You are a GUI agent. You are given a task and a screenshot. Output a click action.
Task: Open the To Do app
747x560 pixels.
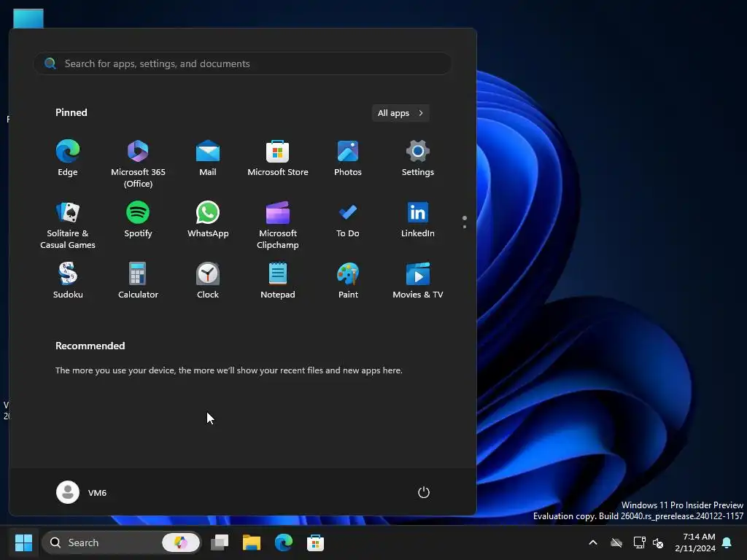click(x=348, y=219)
